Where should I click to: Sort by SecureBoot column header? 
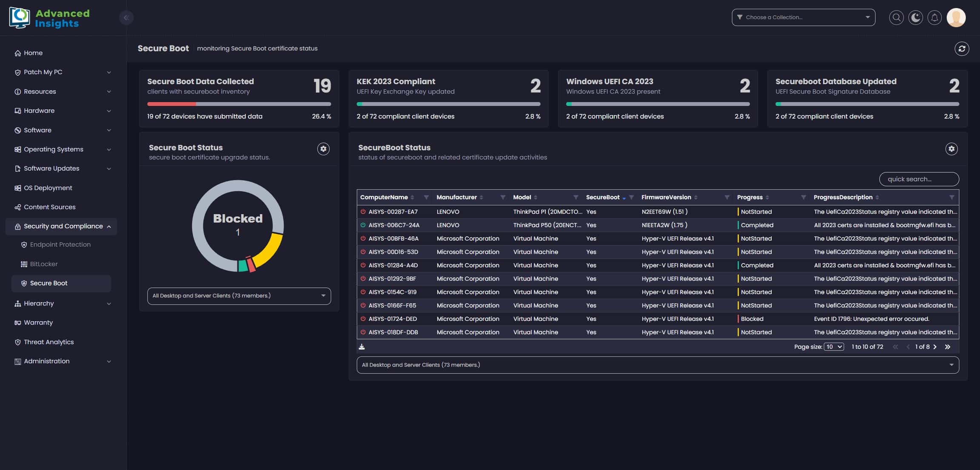pyautogui.click(x=602, y=197)
